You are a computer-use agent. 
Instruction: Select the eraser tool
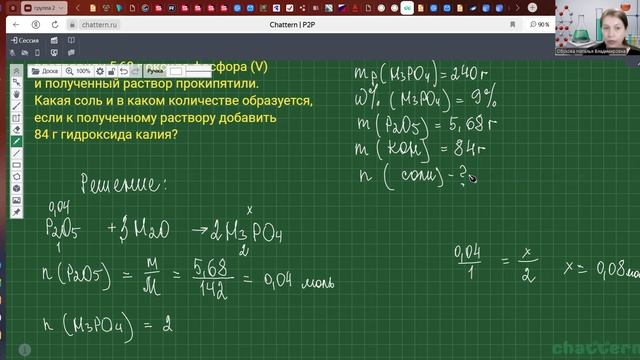click(x=16, y=130)
